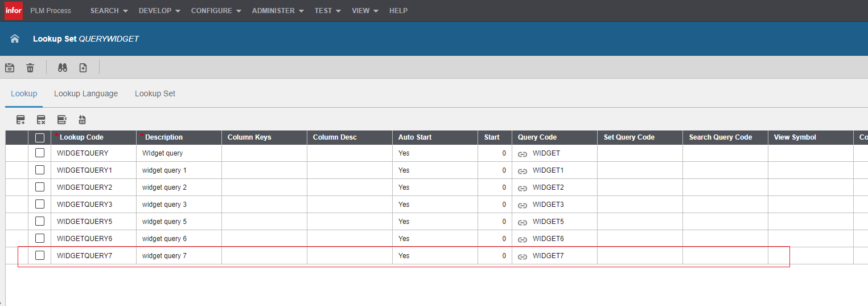The image size is (868, 306).
Task: Click the add row icon above grid
Action: coord(20,120)
